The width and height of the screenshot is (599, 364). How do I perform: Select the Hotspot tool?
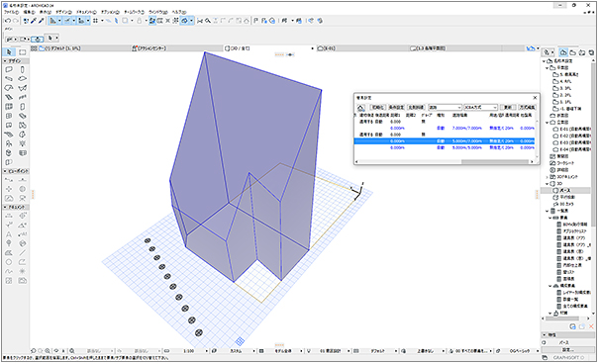coord(23,271)
